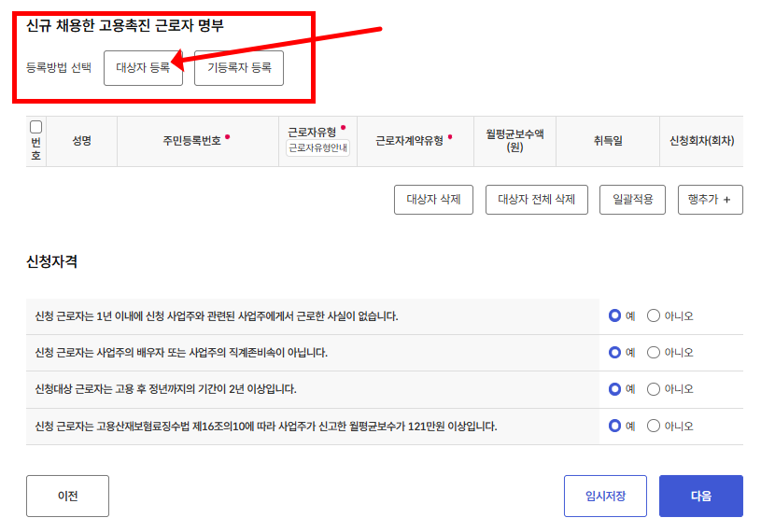Toggle the select-all checkbox in table header
This screenshot has width=761, height=532.
click(x=35, y=127)
